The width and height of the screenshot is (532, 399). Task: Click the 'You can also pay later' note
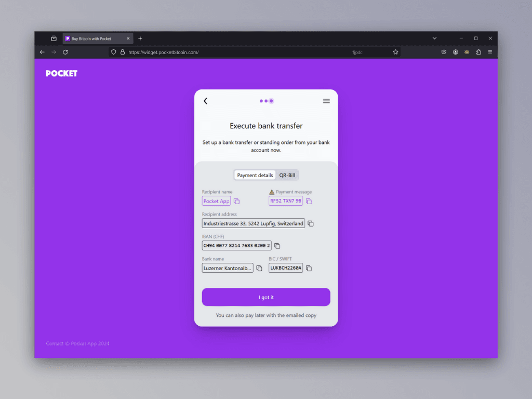point(266,315)
